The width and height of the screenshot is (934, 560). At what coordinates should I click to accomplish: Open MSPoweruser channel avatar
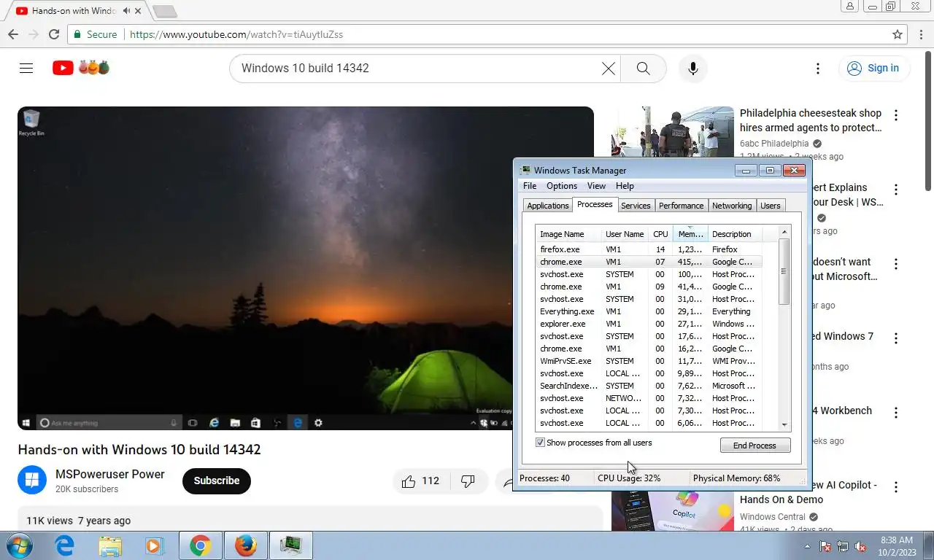pyautogui.click(x=32, y=481)
